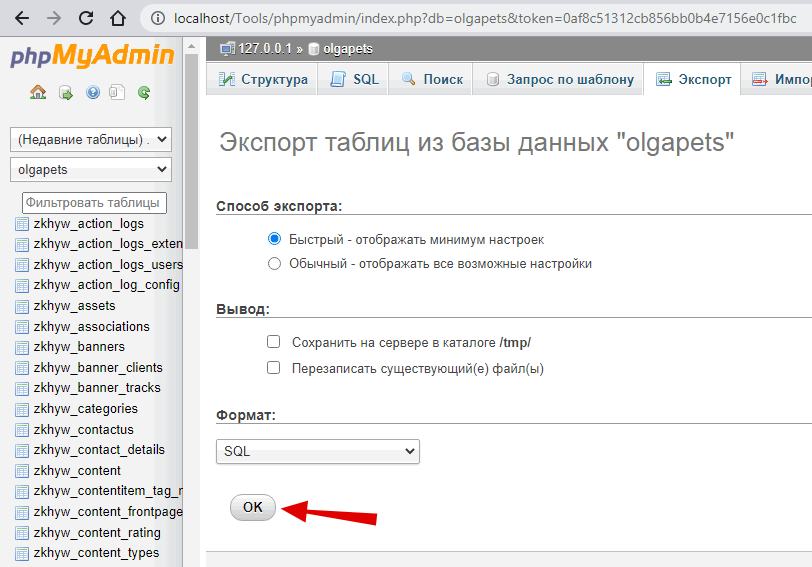Screen dimensions: 812x567
Task: Click the browser forward arrow
Action: click(x=54, y=19)
